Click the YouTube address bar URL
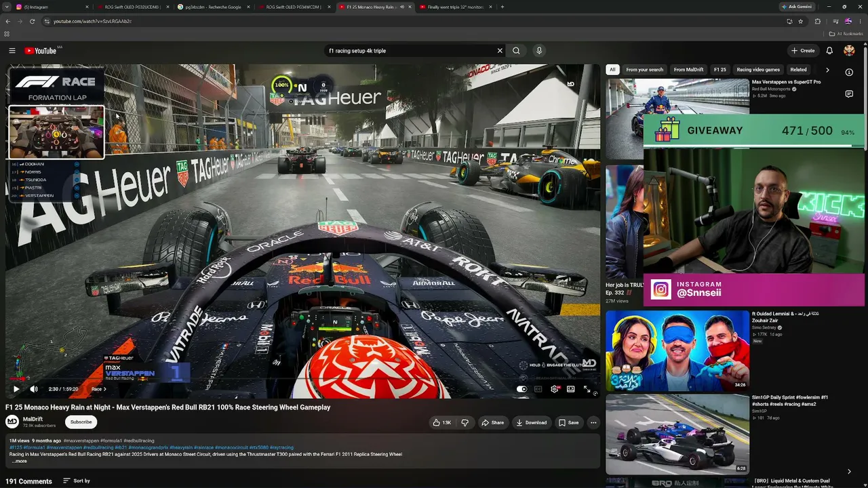This screenshot has width=868, height=488. point(93,21)
